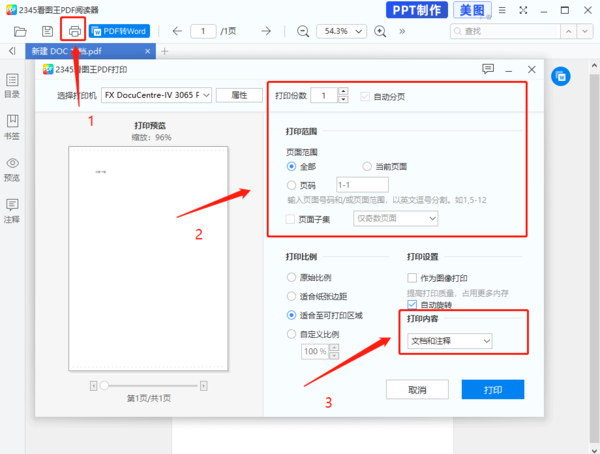Open the 打印内容 文档和注释 dropdown
600x454 pixels.
(450, 342)
